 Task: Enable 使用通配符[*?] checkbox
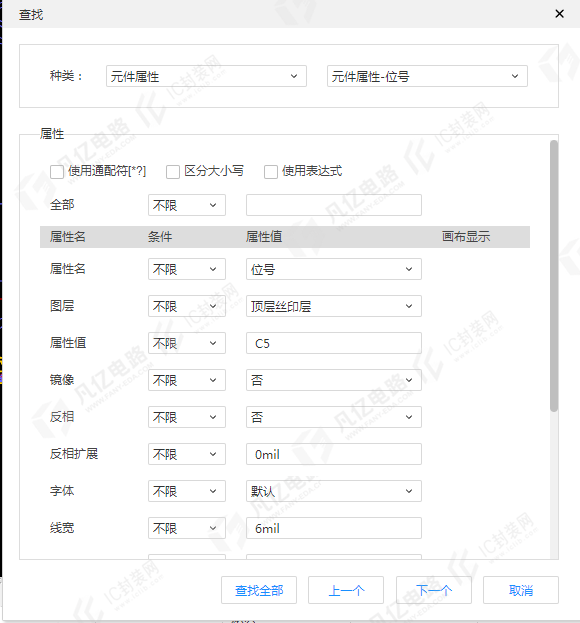coord(57,172)
